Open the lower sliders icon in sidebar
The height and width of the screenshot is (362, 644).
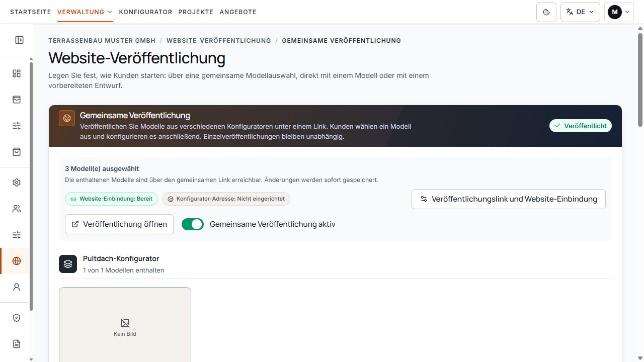point(17,235)
